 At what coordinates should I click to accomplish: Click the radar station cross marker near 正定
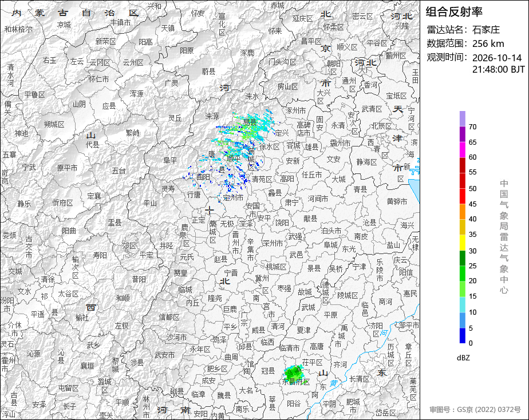(x=210, y=211)
